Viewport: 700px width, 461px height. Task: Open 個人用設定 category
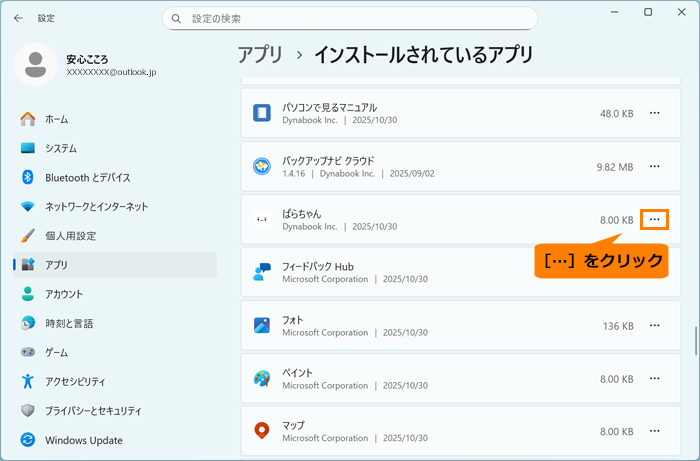tap(115, 236)
